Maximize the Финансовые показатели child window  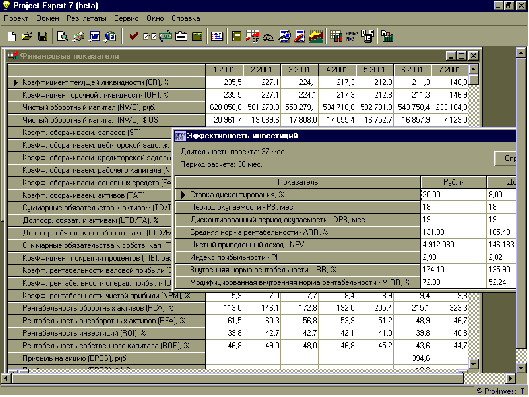tap(462, 56)
